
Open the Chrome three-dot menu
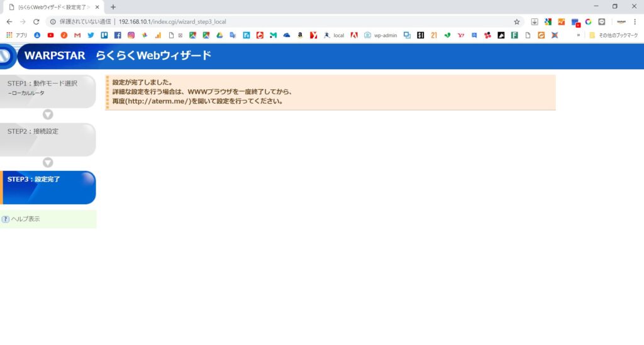[x=635, y=21]
